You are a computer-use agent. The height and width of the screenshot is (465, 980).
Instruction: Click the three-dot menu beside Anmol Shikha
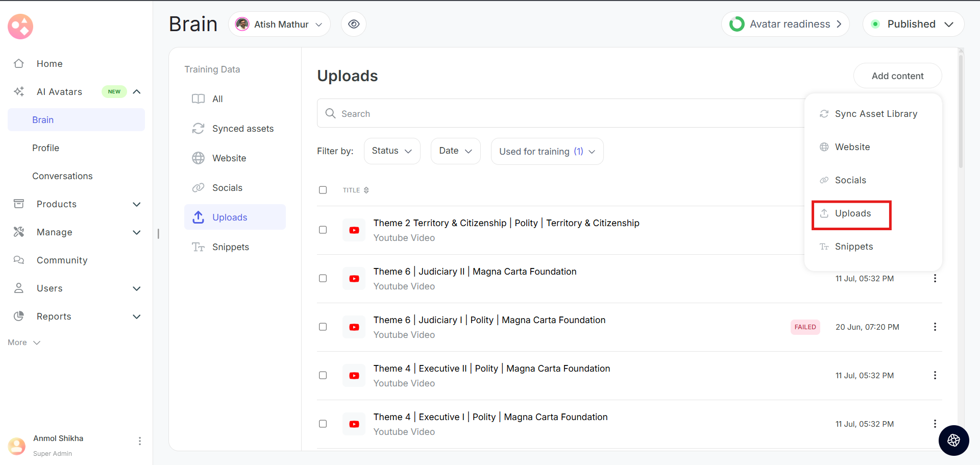(139, 441)
